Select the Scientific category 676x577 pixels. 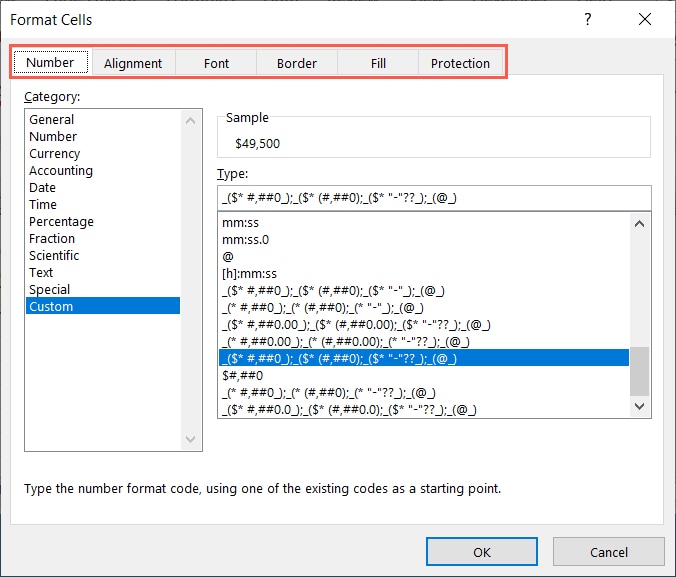coord(103,256)
